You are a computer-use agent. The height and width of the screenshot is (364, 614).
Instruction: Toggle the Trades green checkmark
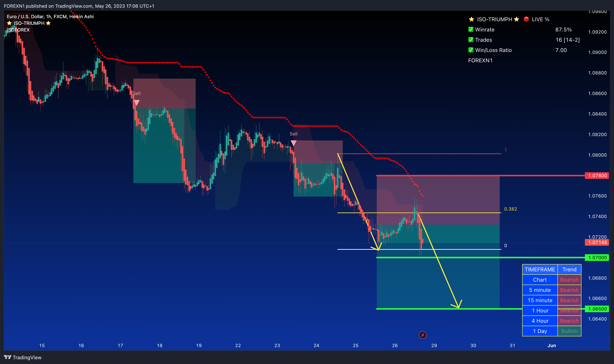coord(471,40)
